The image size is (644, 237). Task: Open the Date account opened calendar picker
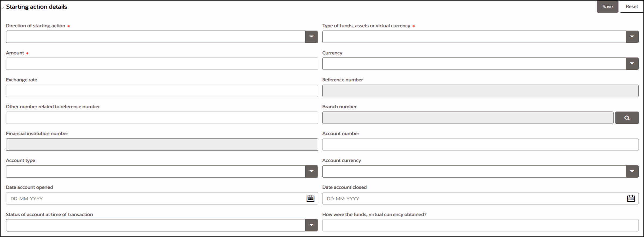(310, 198)
